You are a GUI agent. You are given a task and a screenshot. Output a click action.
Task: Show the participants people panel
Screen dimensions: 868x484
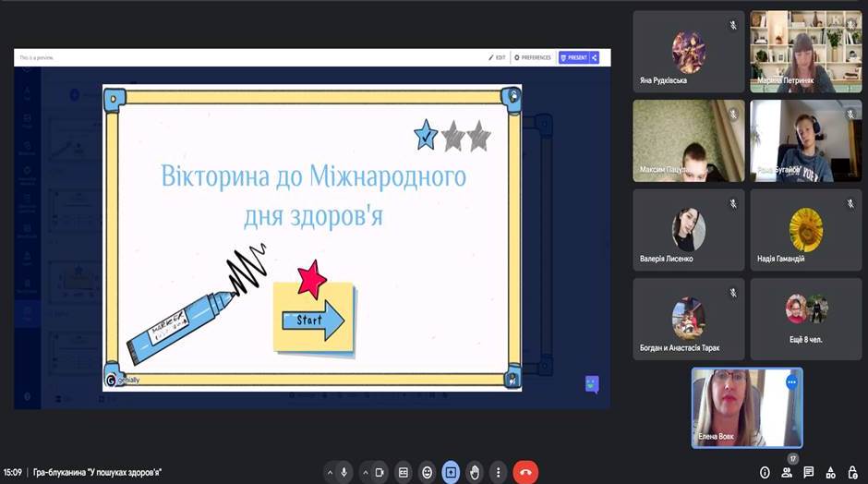tap(787, 472)
